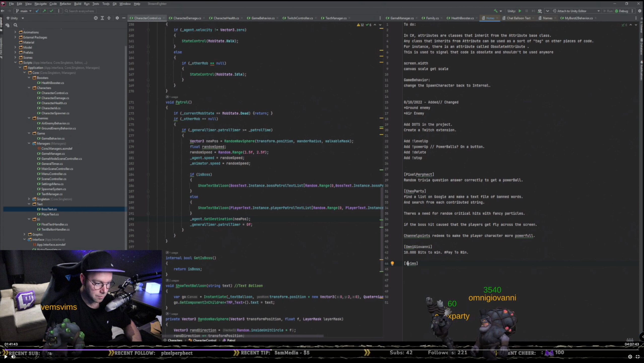Screen dimensions: 644x363
Task: Push commits using the green arrow icon
Action: click(x=44, y=11)
